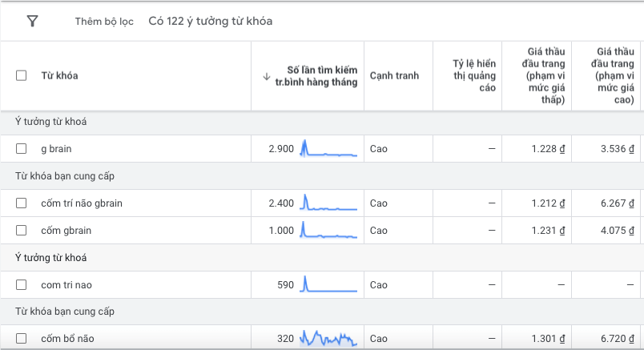
Task: Click the 6.267 ₫ high bid value
Action: (x=618, y=203)
